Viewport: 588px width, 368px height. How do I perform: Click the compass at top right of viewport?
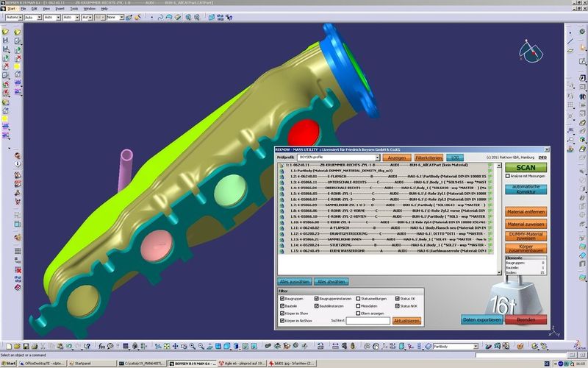[x=531, y=52]
